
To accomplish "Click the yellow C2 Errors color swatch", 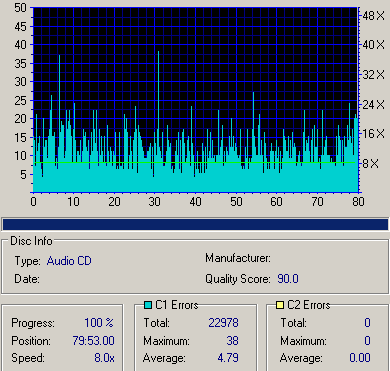I will tap(280, 305).
